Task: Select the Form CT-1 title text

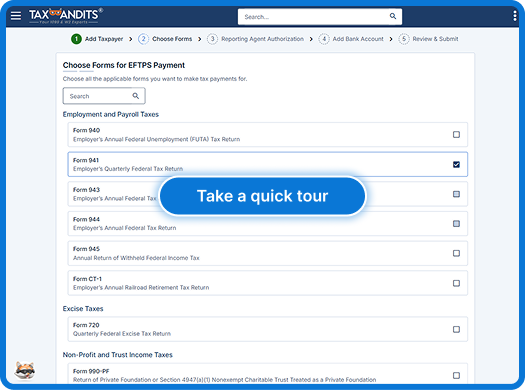Action: (87, 279)
